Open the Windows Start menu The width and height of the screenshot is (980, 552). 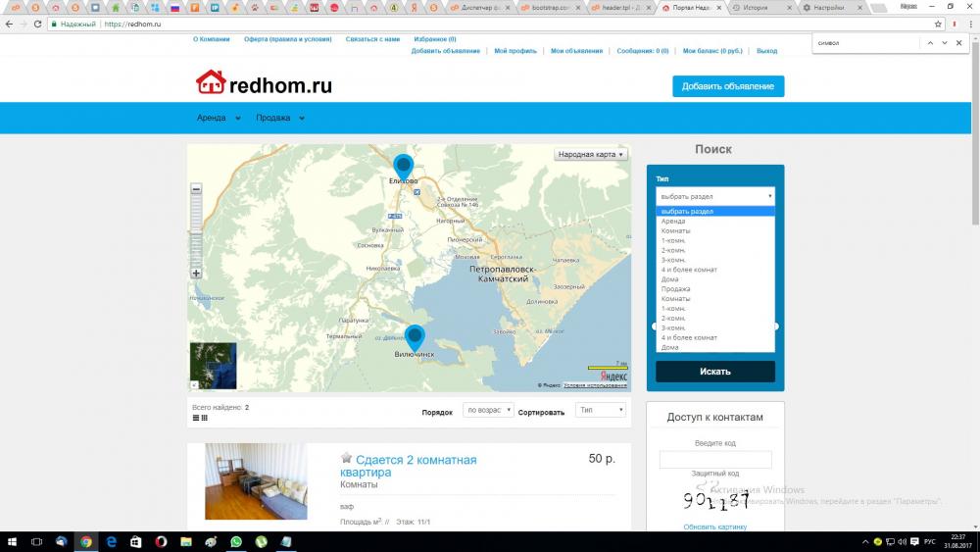point(11,542)
